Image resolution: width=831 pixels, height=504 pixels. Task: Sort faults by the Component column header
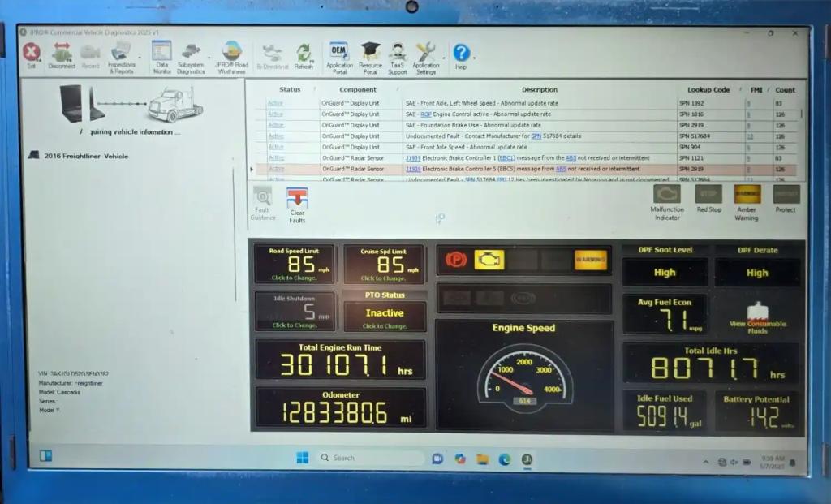(357, 90)
